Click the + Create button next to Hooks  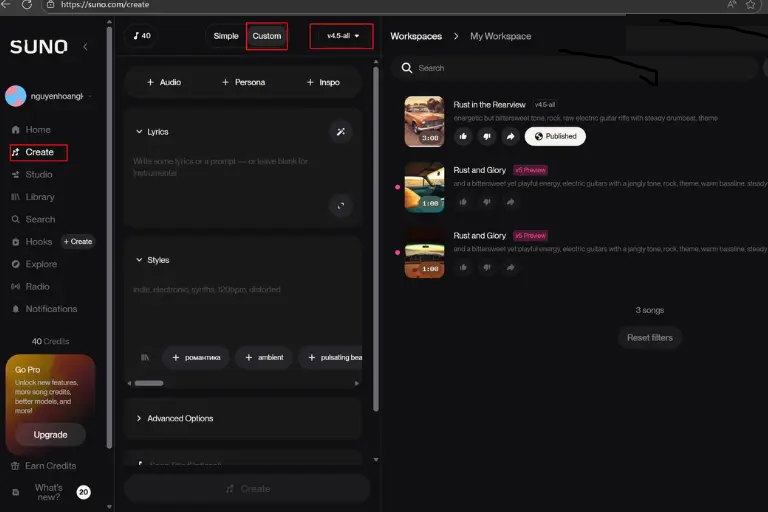click(x=78, y=242)
